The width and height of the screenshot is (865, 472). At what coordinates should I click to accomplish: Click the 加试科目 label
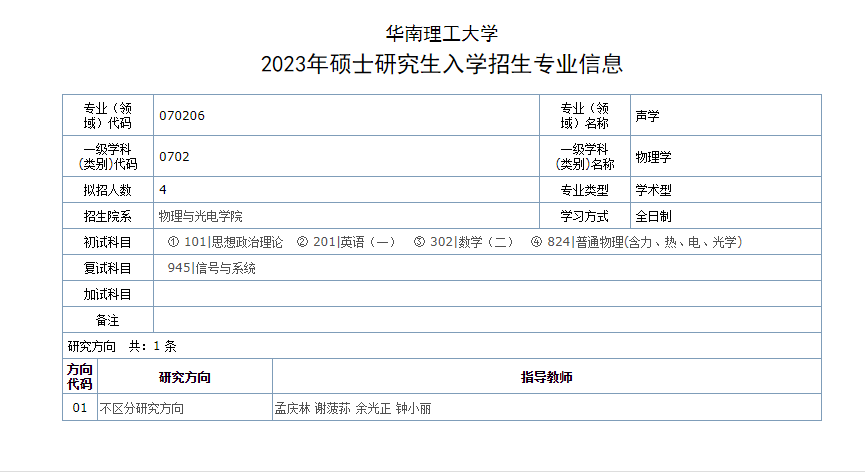(x=108, y=294)
